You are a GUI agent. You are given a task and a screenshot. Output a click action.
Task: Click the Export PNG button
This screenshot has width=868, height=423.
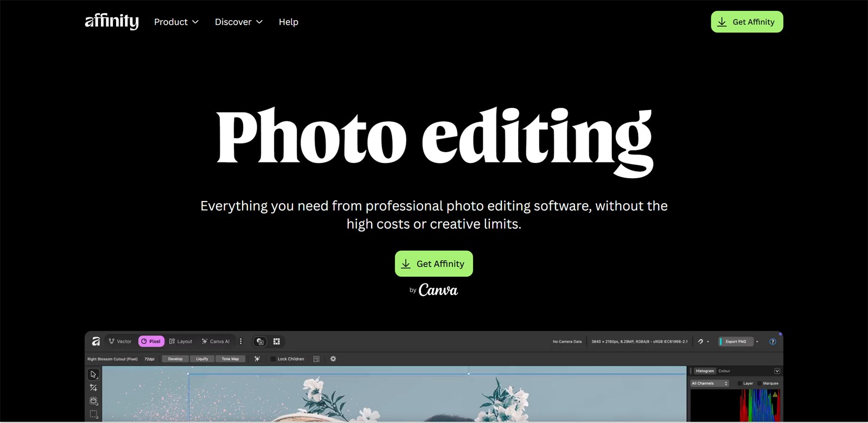click(x=736, y=342)
